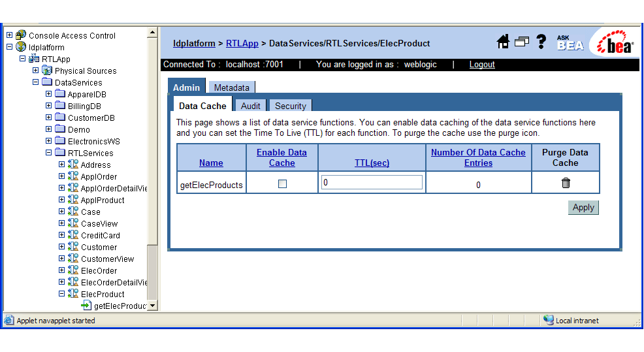The width and height of the screenshot is (644, 352).
Task: Collapse the ldplatform node
Action: click(x=9, y=47)
